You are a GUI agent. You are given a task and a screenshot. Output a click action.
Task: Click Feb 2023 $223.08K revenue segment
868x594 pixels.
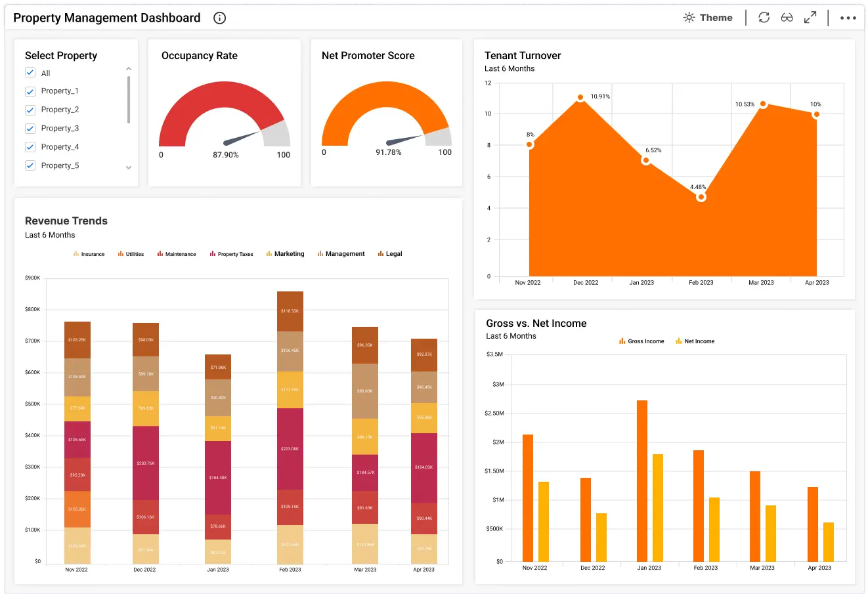click(290, 449)
